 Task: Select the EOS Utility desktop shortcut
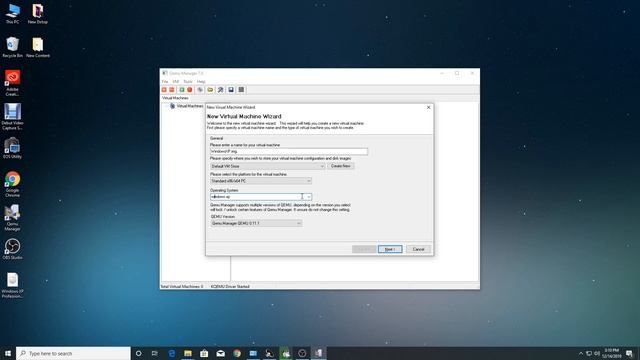coord(12,148)
